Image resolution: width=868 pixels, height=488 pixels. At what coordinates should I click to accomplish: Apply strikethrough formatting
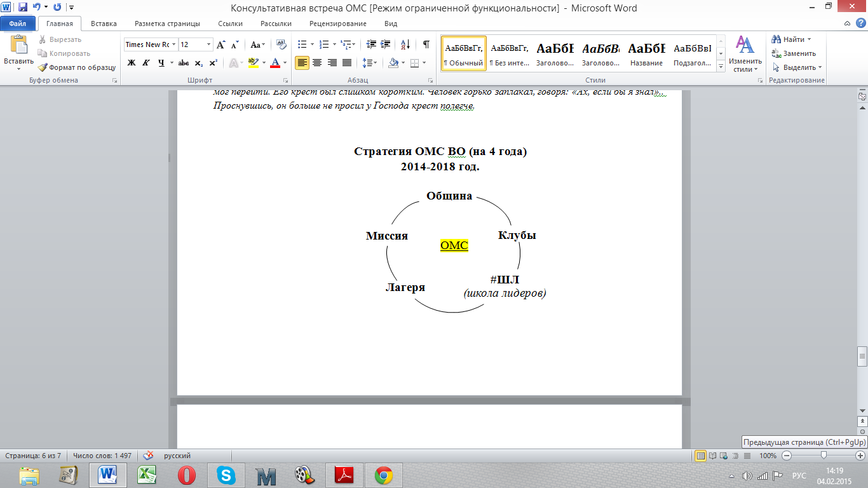(184, 63)
